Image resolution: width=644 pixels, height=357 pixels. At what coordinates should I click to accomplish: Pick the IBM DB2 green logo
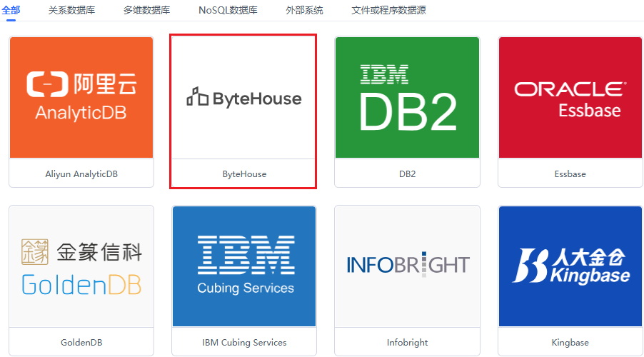coord(407,97)
